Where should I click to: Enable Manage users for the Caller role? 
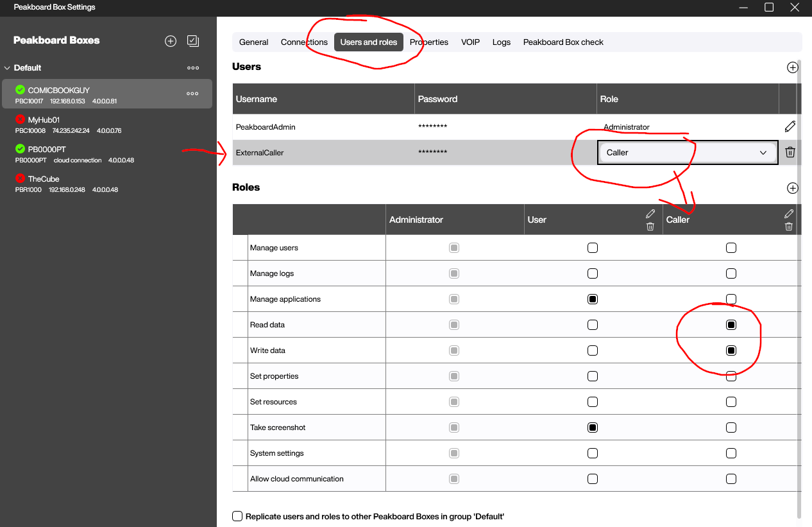click(x=731, y=247)
